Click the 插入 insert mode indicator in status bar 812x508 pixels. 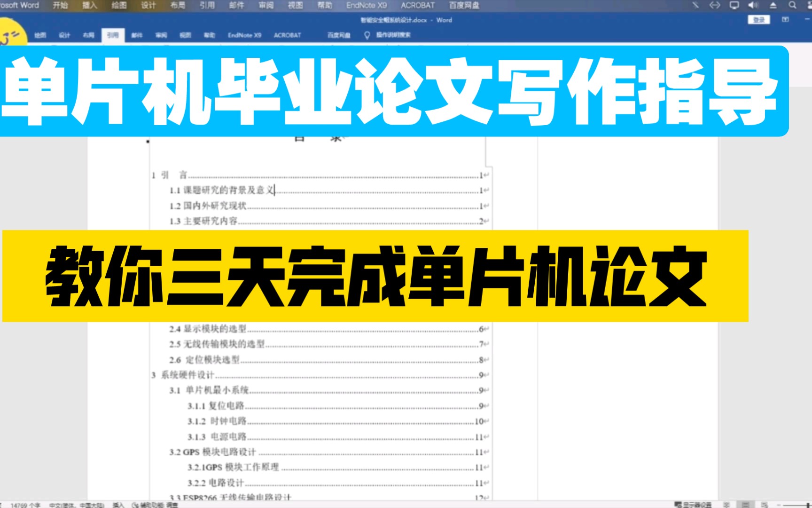click(x=118, y=505)
